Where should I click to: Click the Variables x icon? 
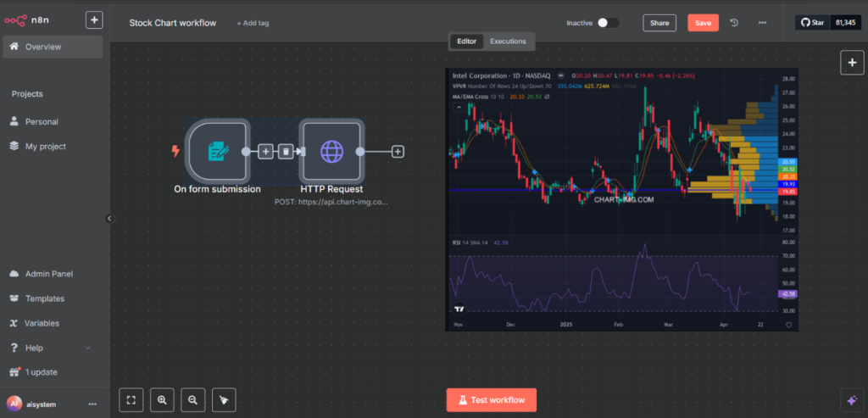(x=14, y=323)
